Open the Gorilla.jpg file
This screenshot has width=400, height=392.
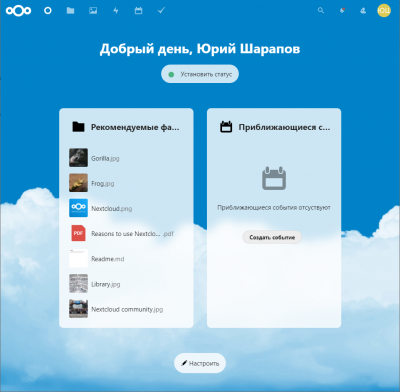[126, 158]
